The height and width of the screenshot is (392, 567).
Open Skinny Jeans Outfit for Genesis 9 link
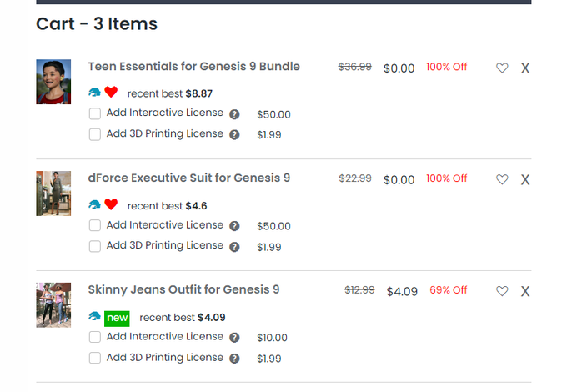(x=183, y=289)
